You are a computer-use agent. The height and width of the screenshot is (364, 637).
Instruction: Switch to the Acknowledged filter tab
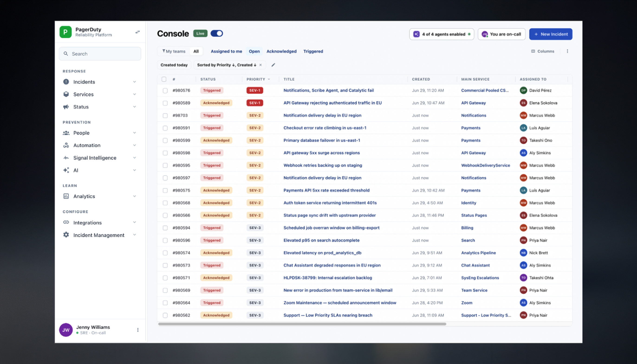281,51
